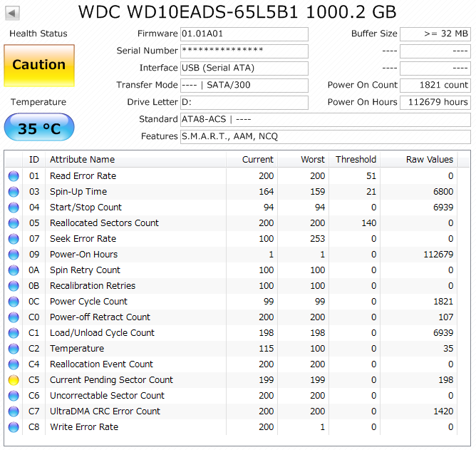Click the status orb for Seek Error Rate
The height and width of the screenshot is (450, 476).
(14, 239)
